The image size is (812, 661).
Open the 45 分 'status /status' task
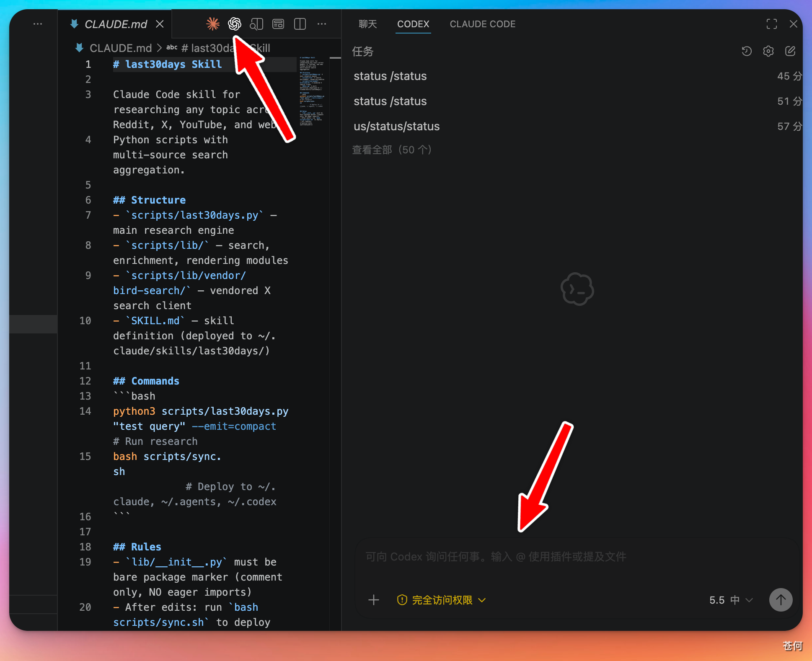[577, 76]
